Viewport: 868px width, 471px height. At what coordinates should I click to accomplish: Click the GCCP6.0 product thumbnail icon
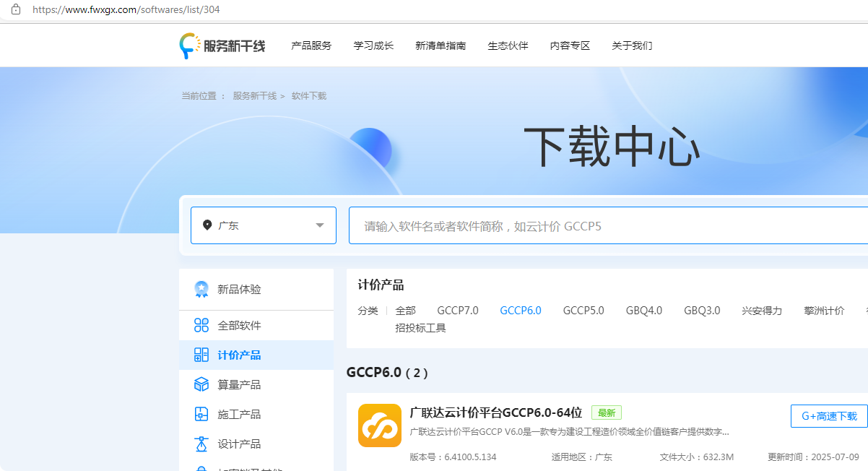coord(379,426)
